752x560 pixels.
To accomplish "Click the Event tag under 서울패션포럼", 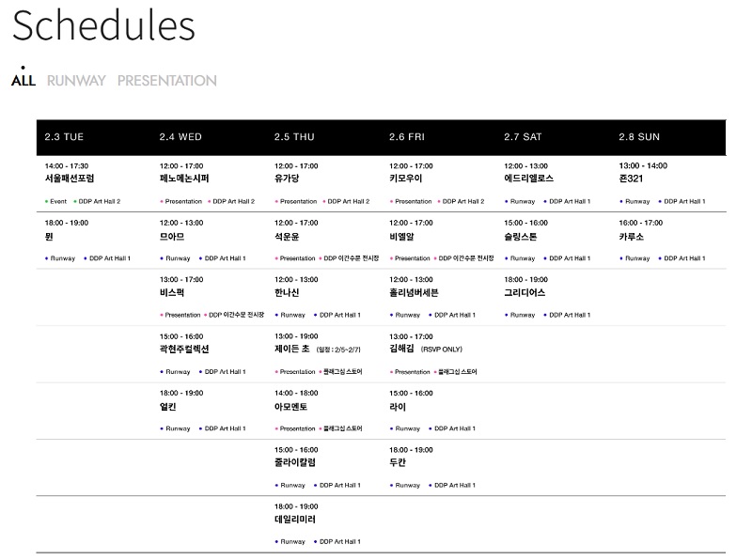I will (x=58, y=201).
